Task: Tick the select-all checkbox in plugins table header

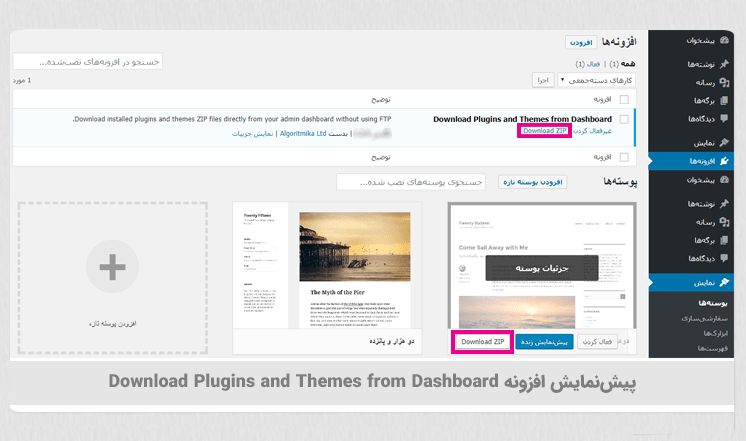Action: [x=624, y=100]
